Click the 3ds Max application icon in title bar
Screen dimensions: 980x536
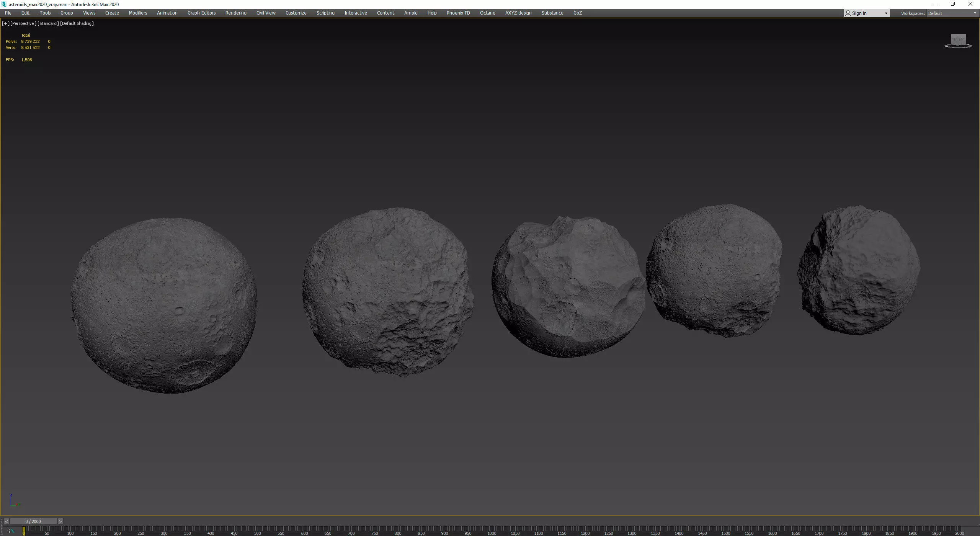[4, 4]
